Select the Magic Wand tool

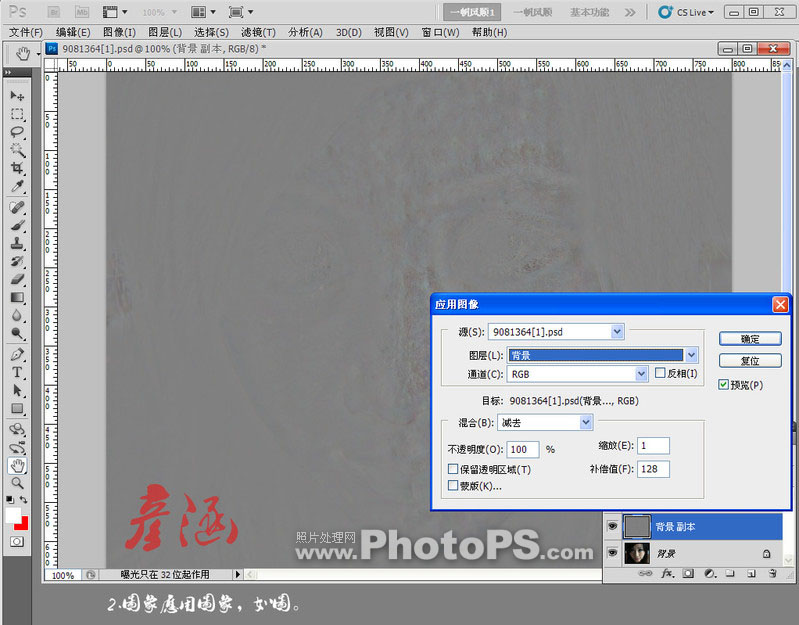click(x=17, y=150)
